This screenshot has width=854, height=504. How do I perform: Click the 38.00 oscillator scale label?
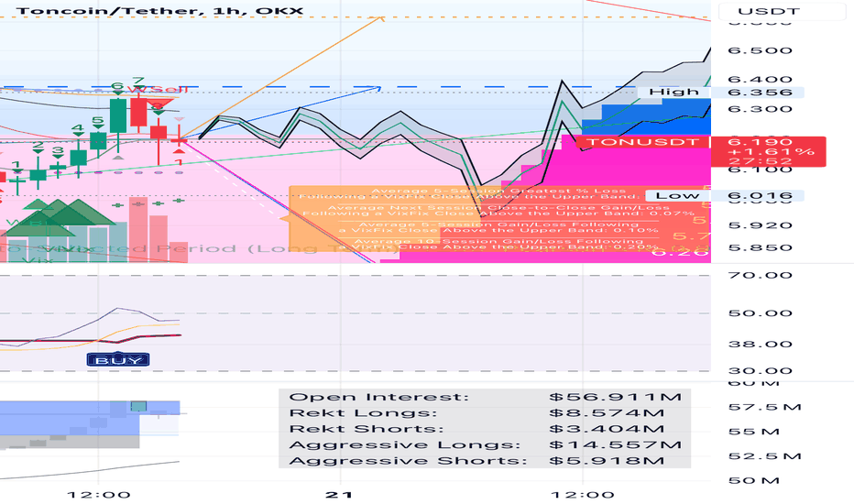[760, 344]
